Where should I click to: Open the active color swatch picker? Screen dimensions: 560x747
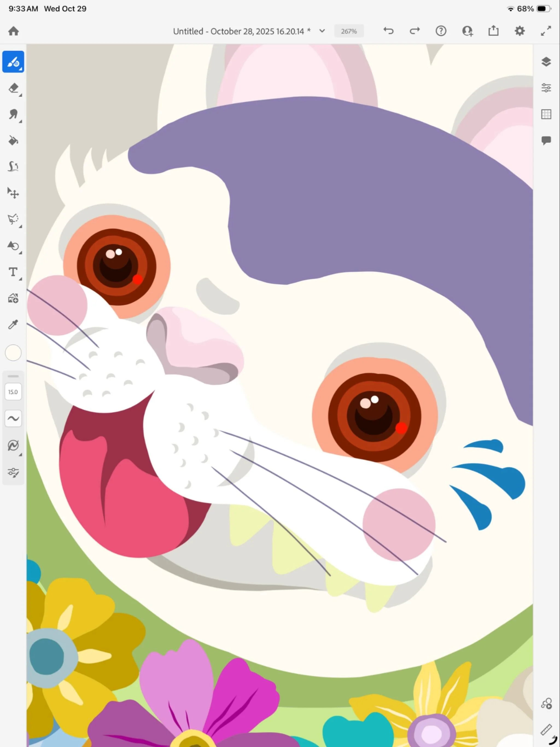click(13, 353)
